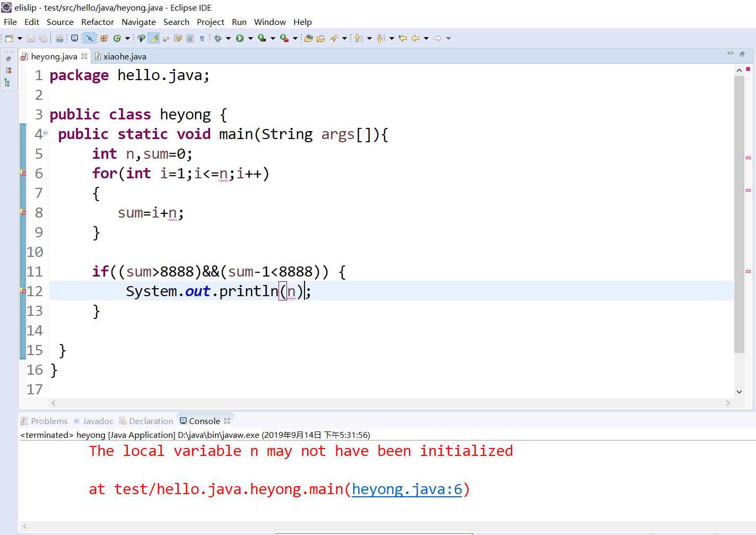The image size is (756, 535).
Task: Close the Console view tab
Action: (227, 420)
